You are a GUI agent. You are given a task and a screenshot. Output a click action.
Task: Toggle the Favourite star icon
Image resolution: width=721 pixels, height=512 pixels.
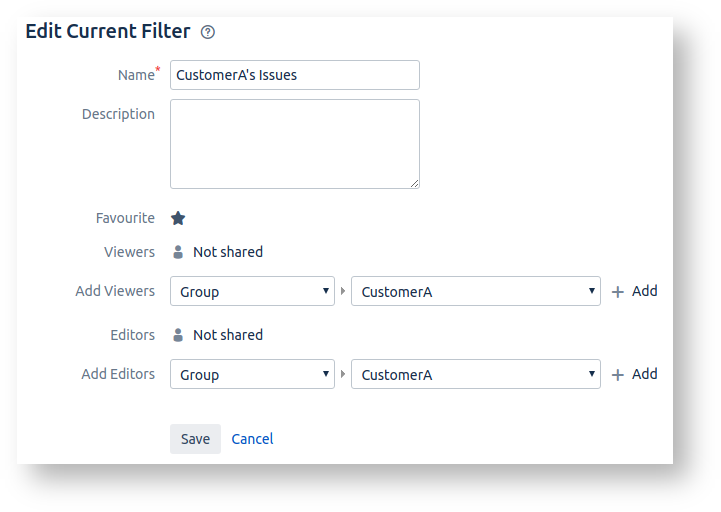coord(178,218)
